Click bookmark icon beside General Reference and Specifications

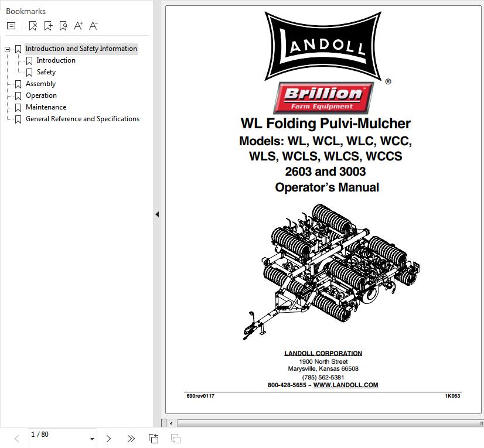[x=18, y=119]
